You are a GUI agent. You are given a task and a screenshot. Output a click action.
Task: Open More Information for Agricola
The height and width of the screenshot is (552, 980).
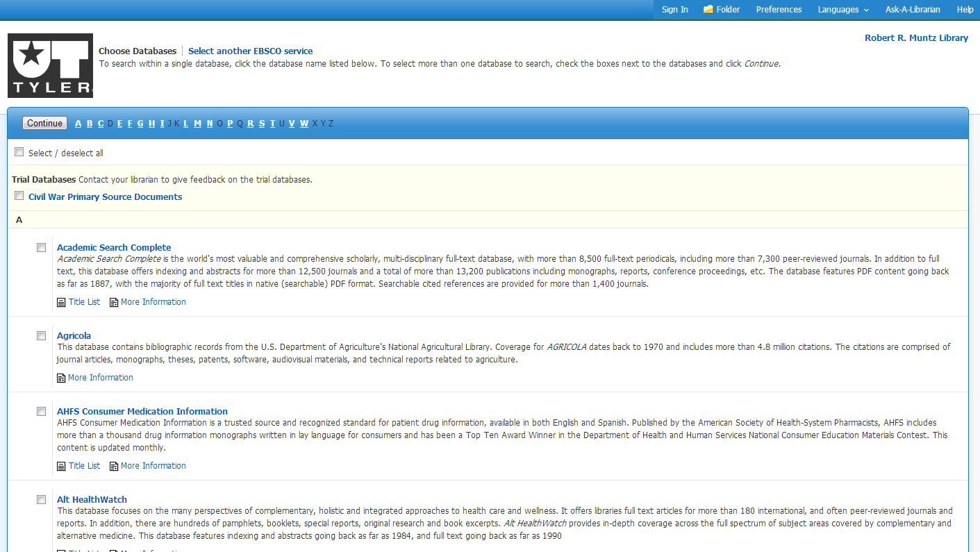pos(101,378)
